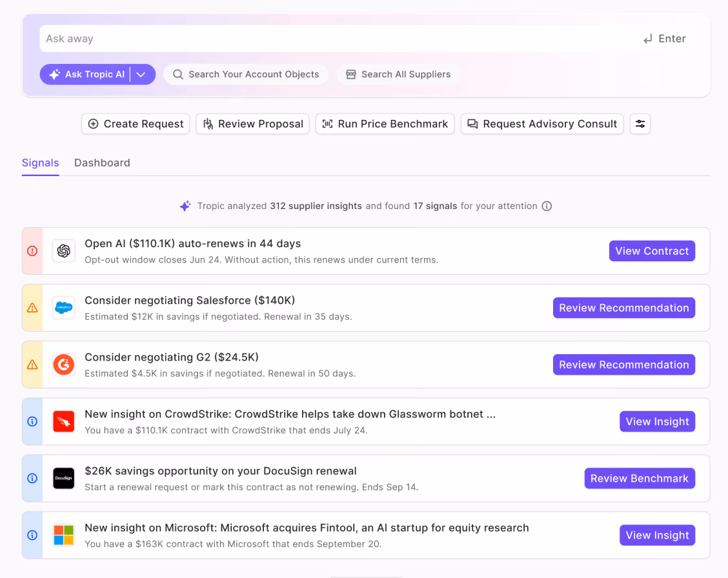Click the CrowdStrike falcon logo
The height and width of the screenshot is (578, 728).
point(64,421)
